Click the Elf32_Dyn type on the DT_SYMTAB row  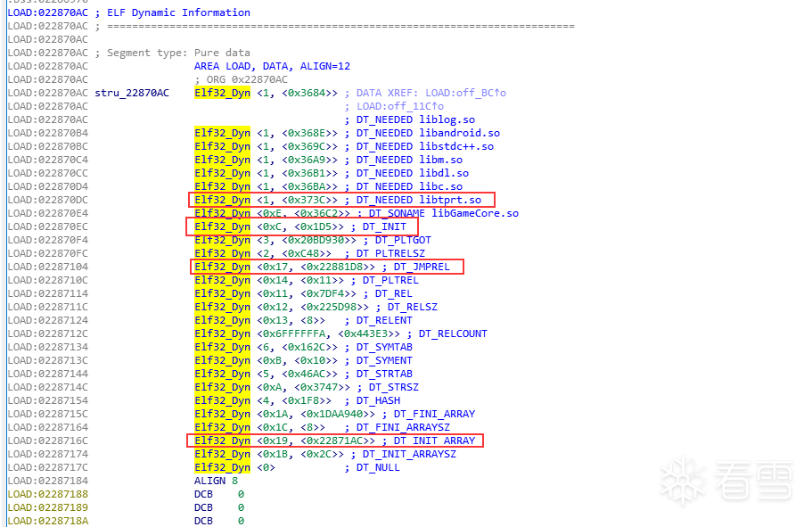[x=222, y=347]
